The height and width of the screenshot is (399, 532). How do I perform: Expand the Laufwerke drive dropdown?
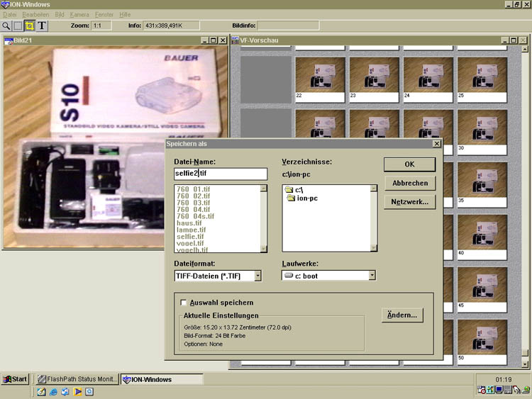(x=372, y=275)
